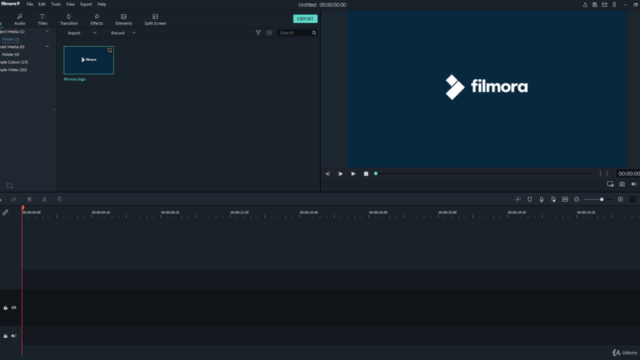Select Folder (0) under Shared Media
Image resolution: width=640 pixels, height=360 pixels.
pos(11,54)
